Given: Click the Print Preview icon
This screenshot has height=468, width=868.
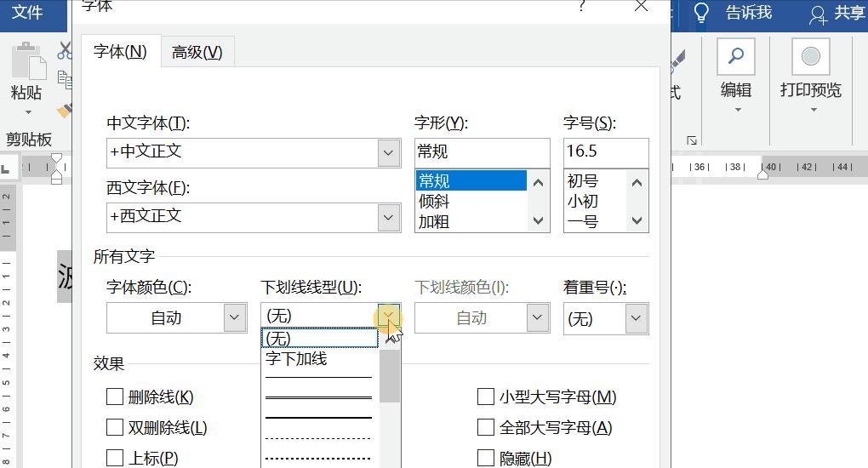Looking at the screenshot, I should (810, 56).
